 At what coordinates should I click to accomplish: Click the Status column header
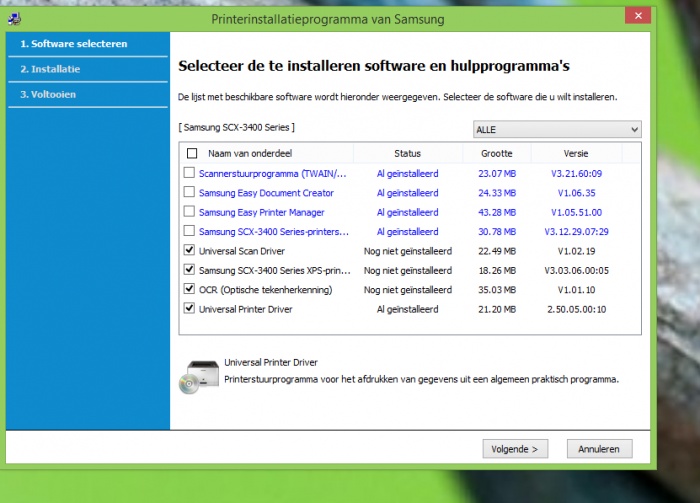tap(407, 154)
